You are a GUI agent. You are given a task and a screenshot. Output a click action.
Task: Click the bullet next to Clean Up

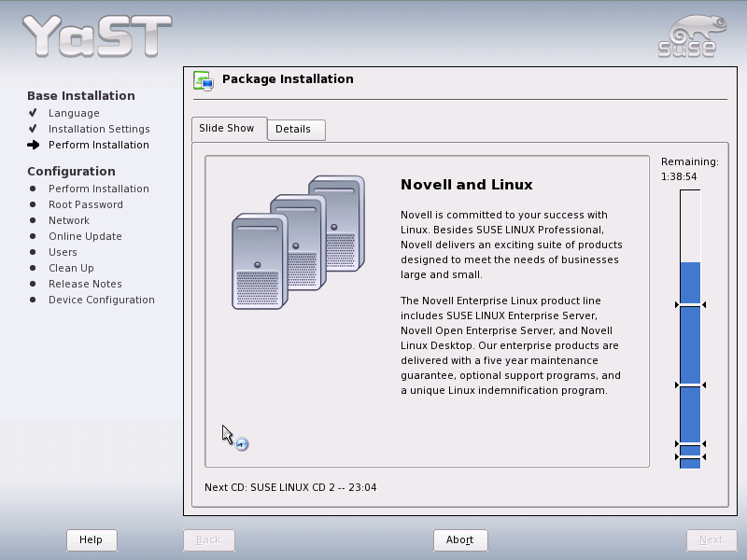(33, 268)
